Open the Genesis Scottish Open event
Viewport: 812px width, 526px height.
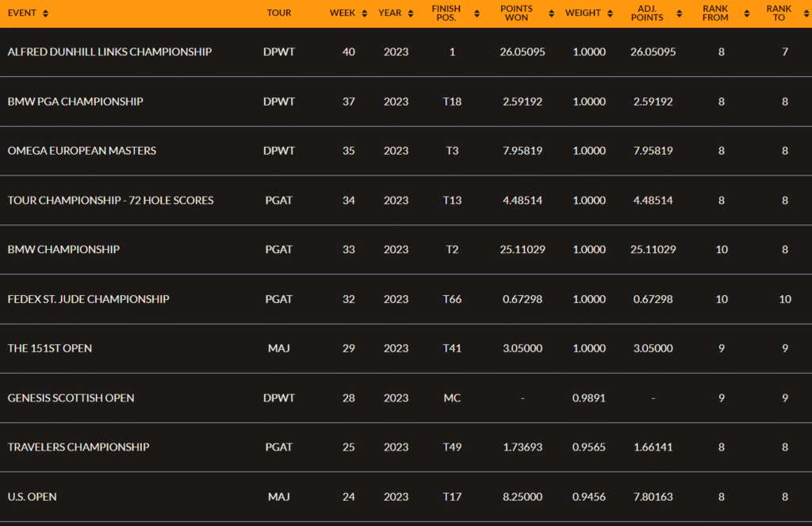click(x=71, y=398)
